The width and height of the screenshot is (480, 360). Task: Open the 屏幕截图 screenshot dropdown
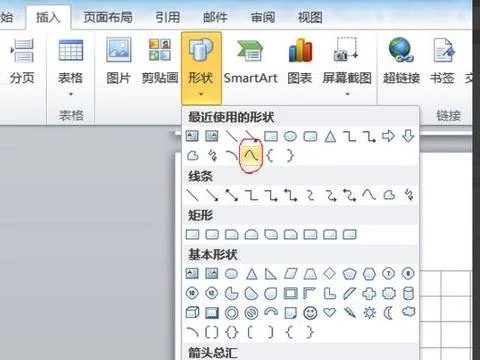(x=347, y=67)
